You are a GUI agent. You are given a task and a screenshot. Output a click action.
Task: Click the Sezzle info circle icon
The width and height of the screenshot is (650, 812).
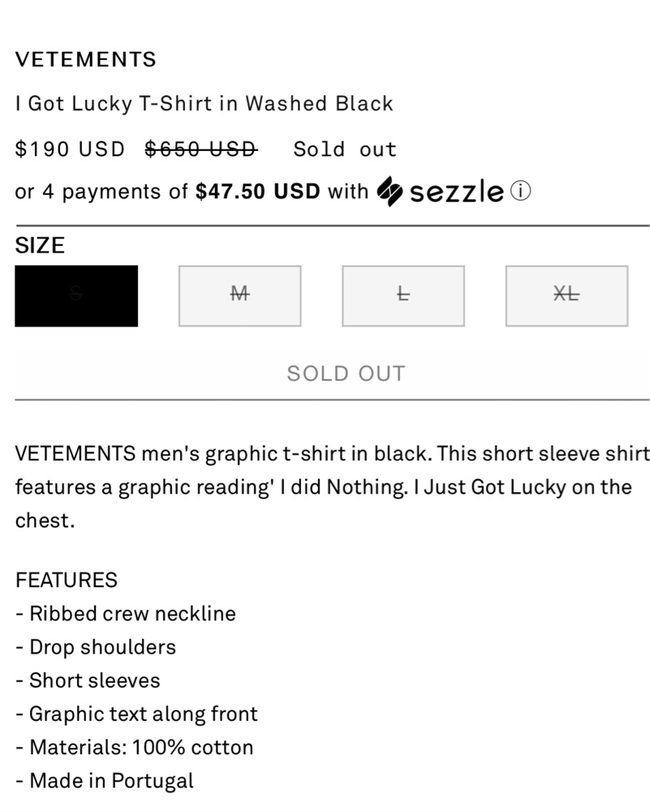point(521,192)
